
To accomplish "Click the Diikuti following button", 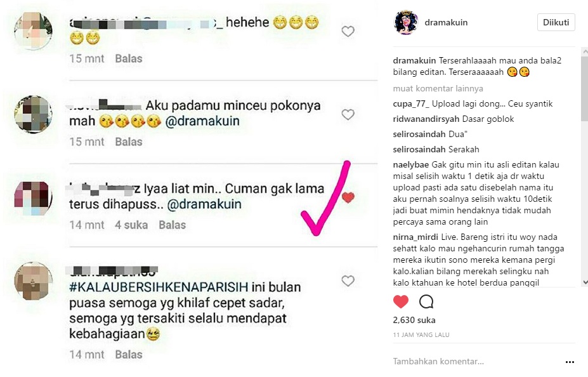I will [556, 22].
